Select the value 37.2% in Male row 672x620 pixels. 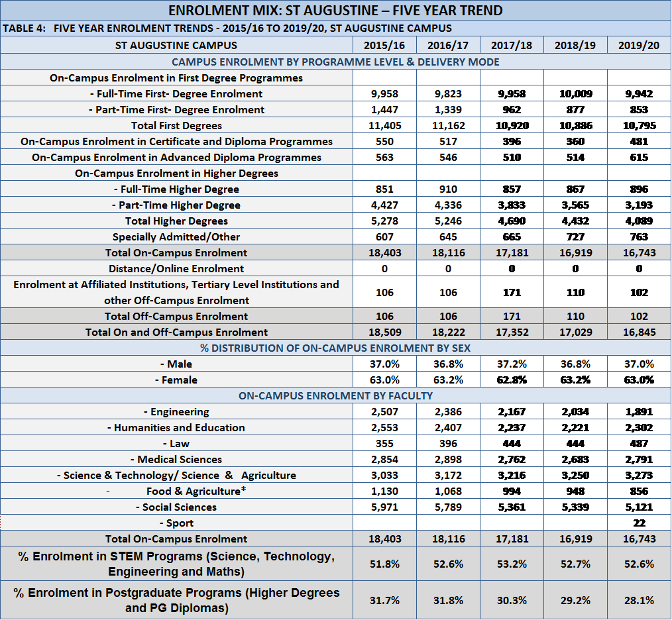point(512,364)
